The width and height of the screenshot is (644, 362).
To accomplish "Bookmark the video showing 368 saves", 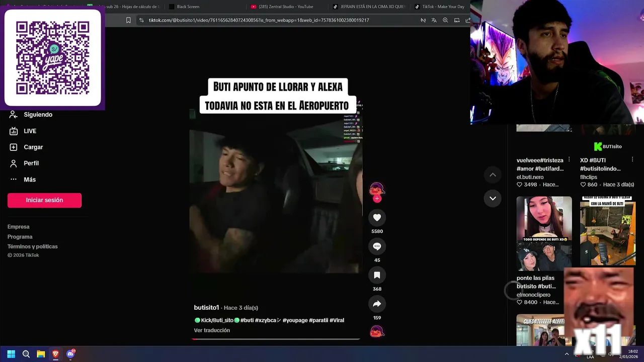I will coord(377,275).
